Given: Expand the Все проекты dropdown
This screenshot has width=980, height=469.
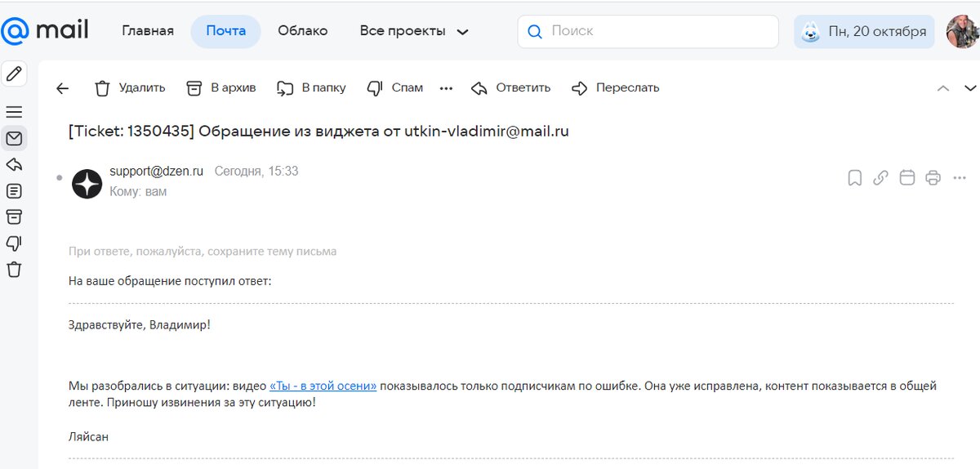Looking at the screenshot, I should [x=414, y=31].
